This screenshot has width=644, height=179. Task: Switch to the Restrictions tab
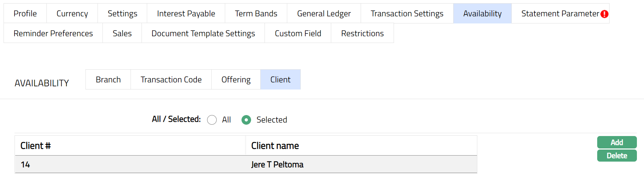[x=362, y=33]
